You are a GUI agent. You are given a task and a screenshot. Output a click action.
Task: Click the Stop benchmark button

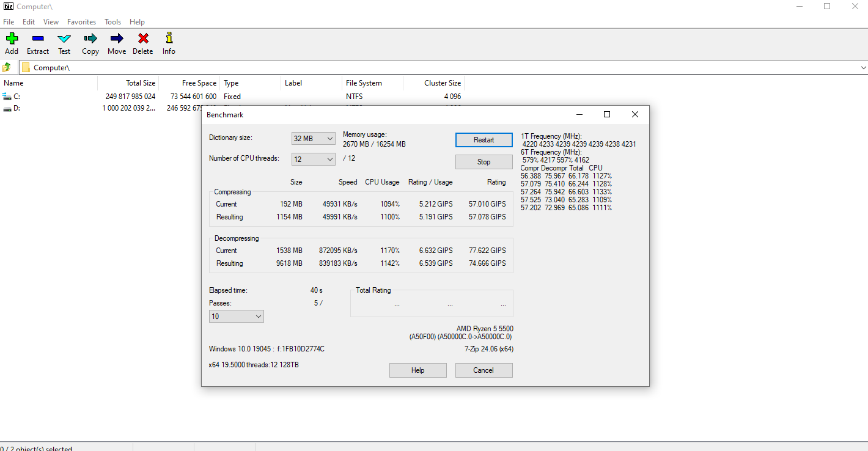click(x=484, y=162)
